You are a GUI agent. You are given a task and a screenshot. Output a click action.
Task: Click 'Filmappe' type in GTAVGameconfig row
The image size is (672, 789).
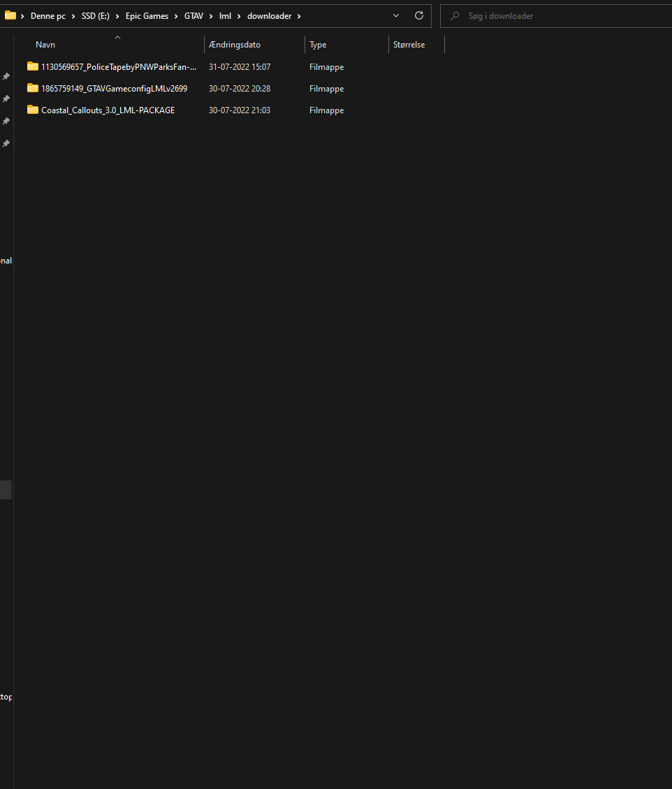pos(326,89)
